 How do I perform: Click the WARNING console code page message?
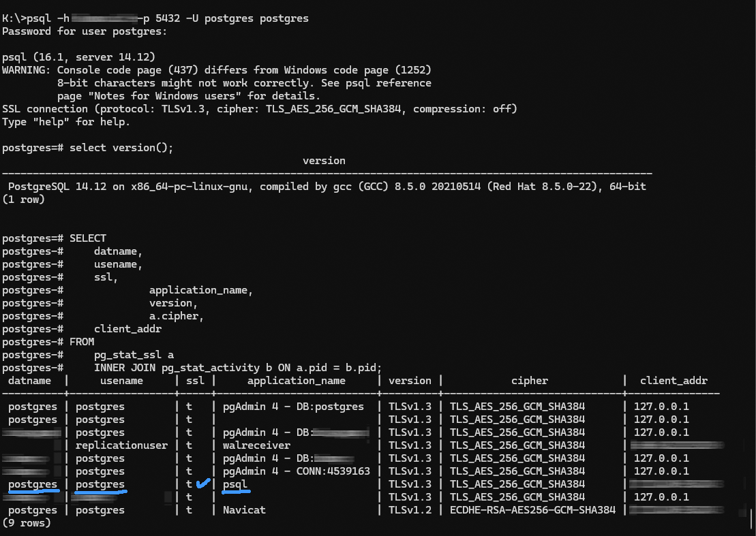point(216,70)
